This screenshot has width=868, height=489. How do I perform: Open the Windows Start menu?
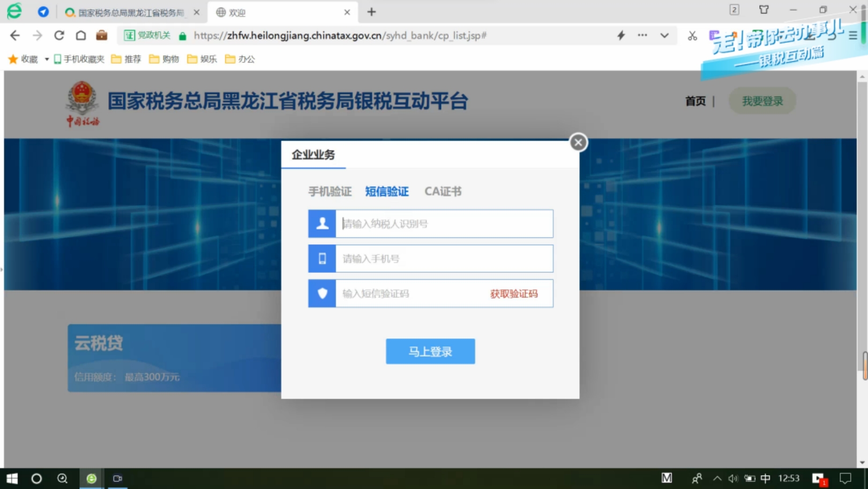pos(12,478)
